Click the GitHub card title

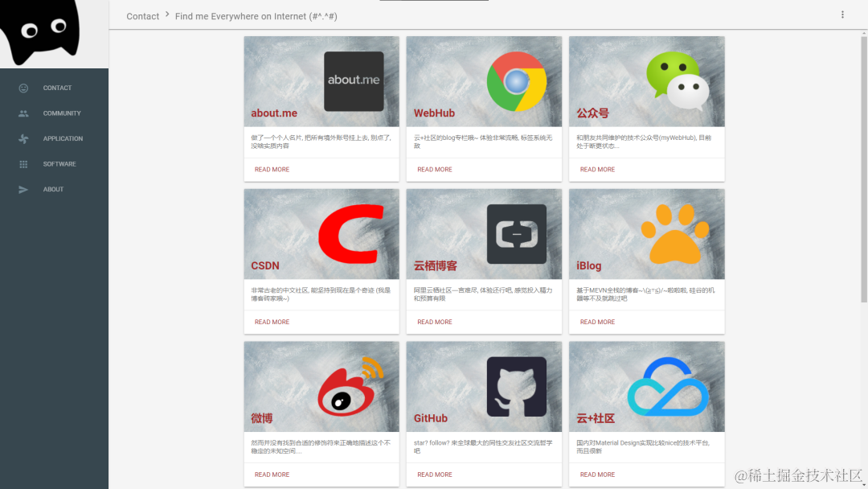point(430,418)
